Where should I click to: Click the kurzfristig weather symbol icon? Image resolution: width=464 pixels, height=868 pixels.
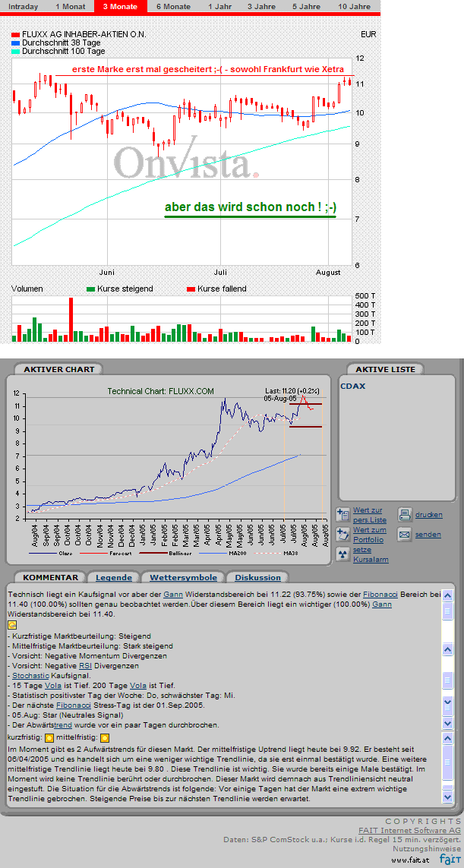(49, 737)
